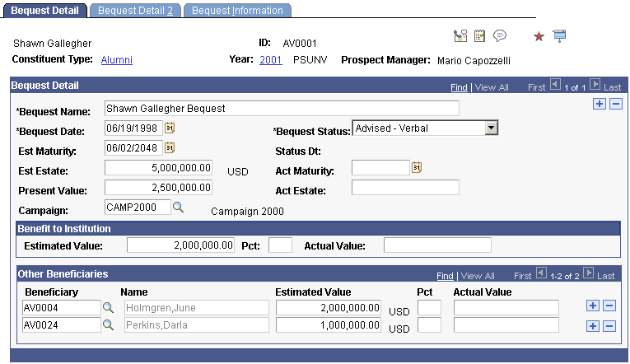Viewport: 630px width, 364px height.
Task: Click the Act Maturity field
Action: pos(380,167)
